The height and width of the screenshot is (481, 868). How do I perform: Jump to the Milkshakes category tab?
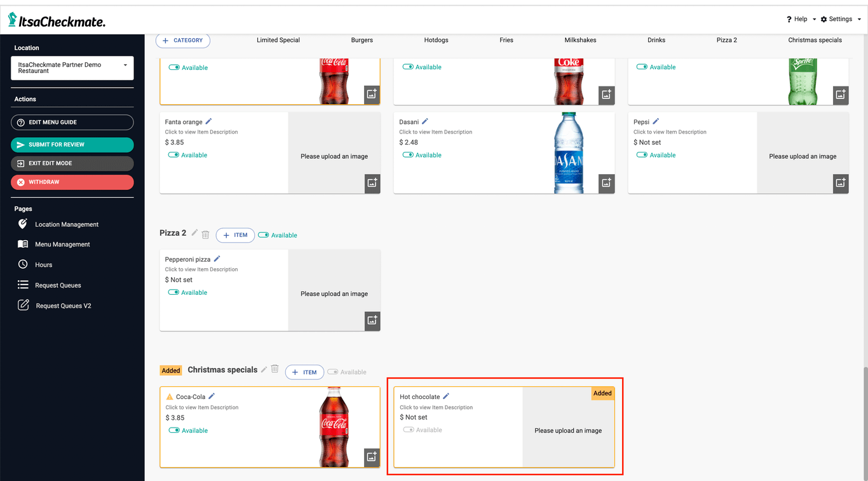pyautogui.click(x=580, y=40)
